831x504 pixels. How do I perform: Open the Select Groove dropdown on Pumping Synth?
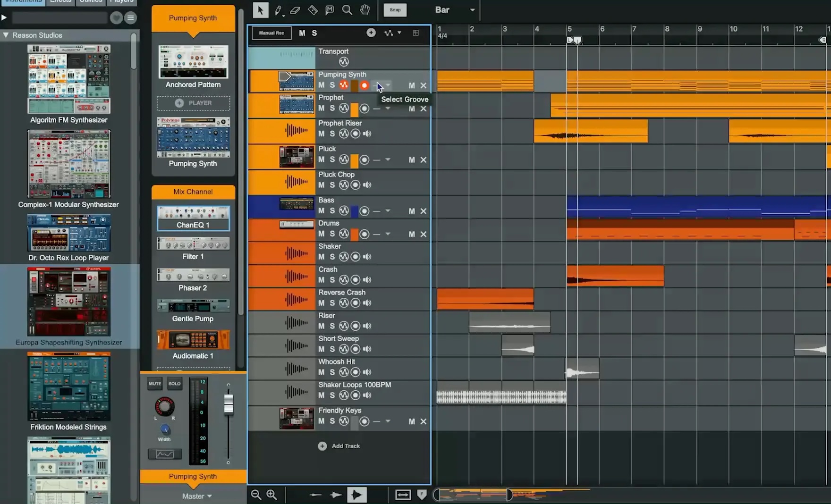(388, 85)
